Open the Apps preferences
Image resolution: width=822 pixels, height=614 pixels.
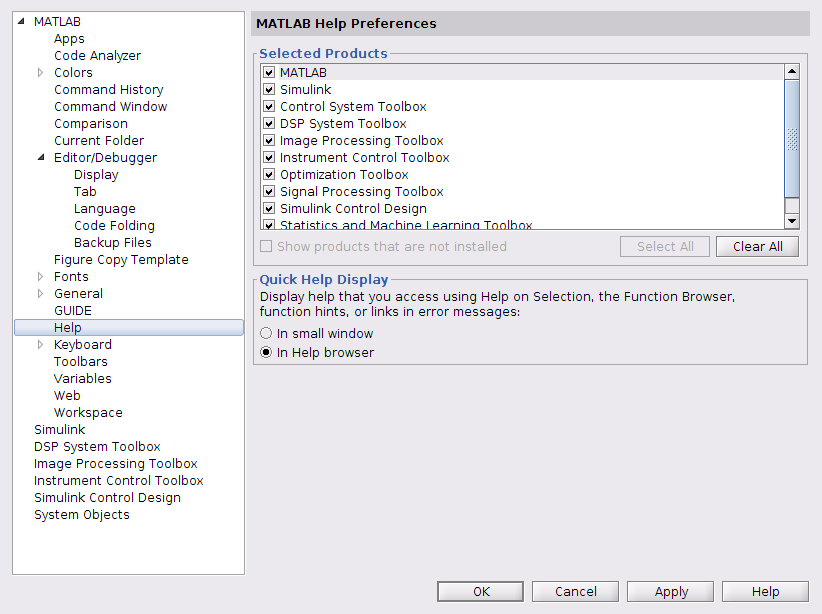click(x=69, y=39)
